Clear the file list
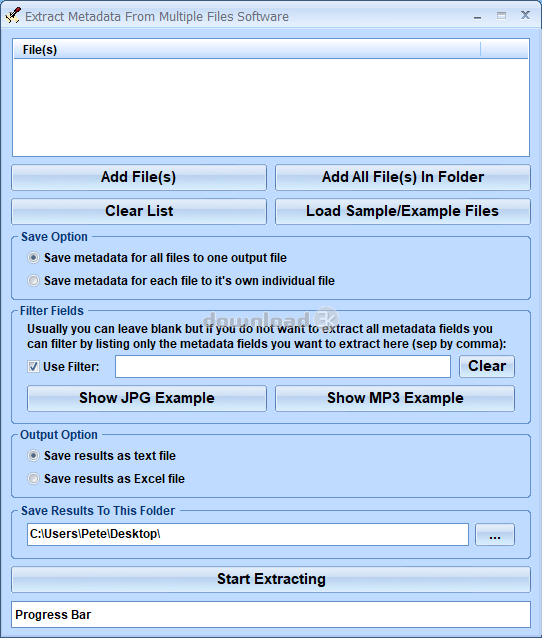Viewport: 542px width, 638px height. (139, 211)
